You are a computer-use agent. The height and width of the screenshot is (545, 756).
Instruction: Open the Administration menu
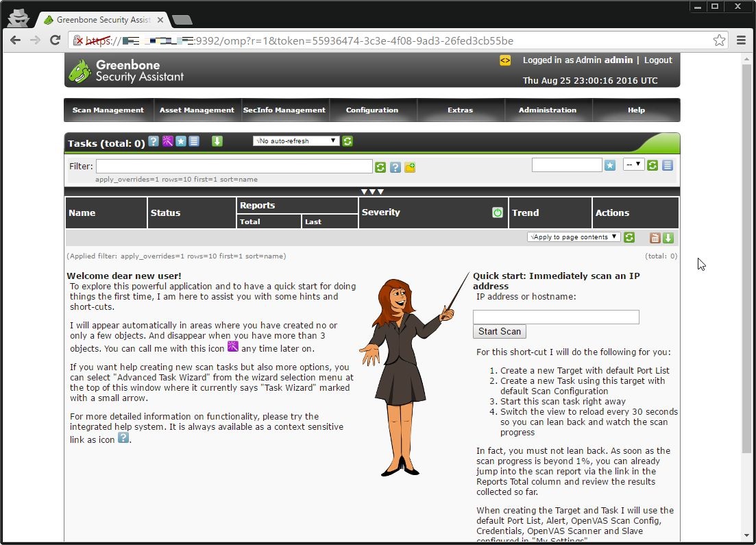[548, 110]
